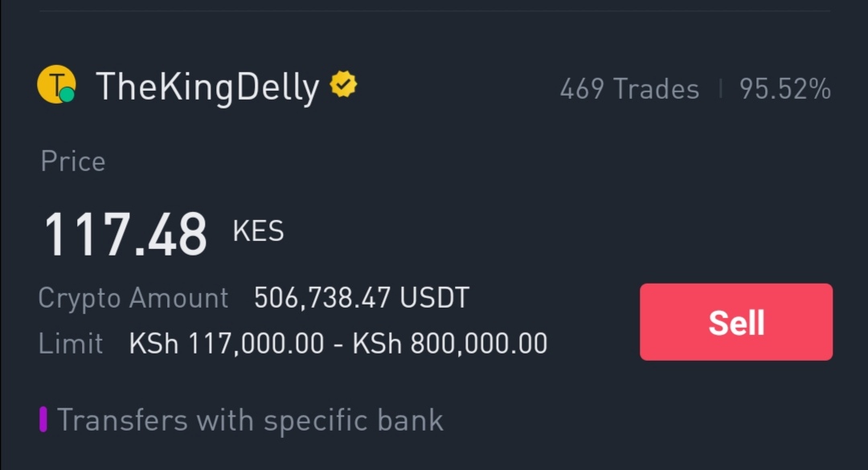Click the yellow T avatar of TheKingDelly
Viewport: 868px width, 470px height.
pos(56,84)
